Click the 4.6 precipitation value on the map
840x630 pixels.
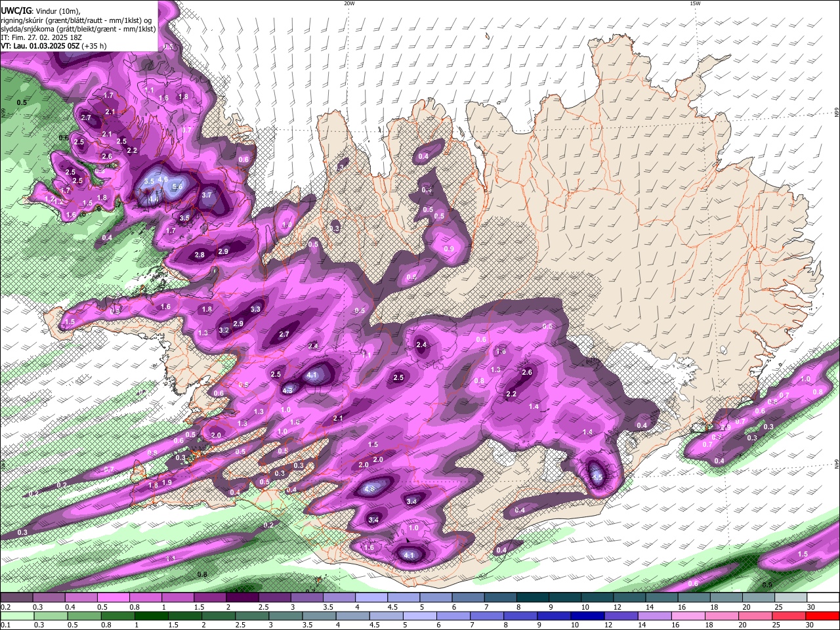click(163, 179)
